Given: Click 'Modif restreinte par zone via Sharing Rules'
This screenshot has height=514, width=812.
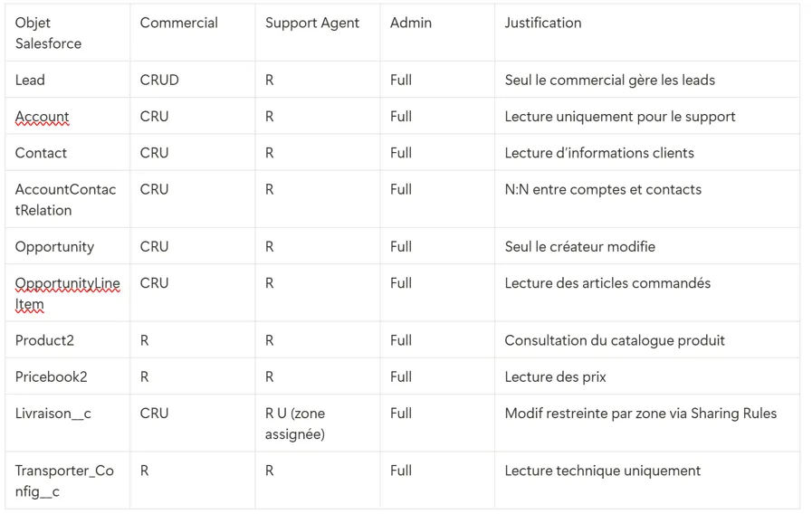Looking at the screenshot, I should [x=640, y=414].
